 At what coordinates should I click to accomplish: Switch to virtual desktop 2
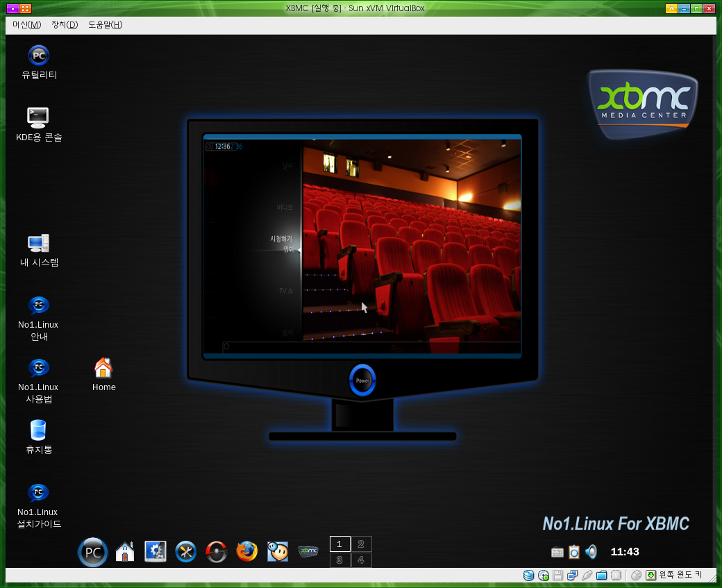point(362,544)
